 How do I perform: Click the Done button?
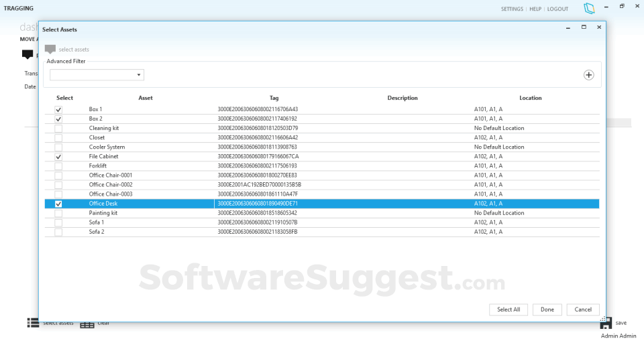point(547,310)
